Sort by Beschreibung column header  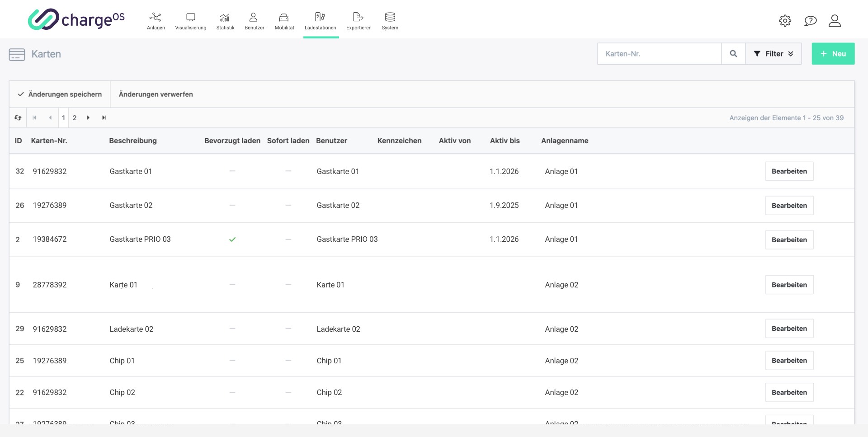click(133, 141)
